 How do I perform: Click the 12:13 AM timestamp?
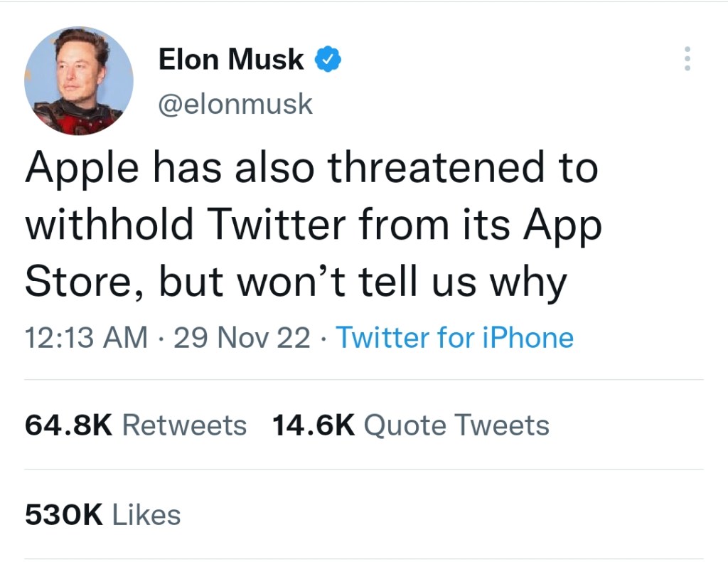click(x=86, y=336)
